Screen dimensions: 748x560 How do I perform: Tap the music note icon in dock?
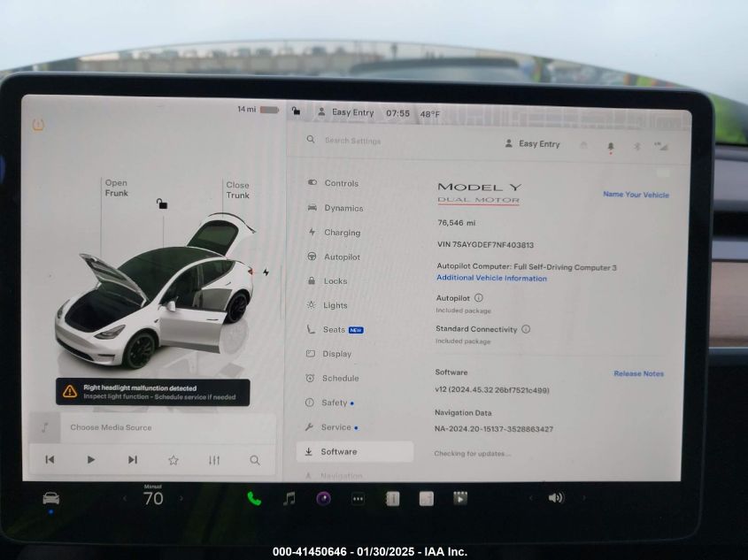pyautogui.click(x=289, y=498)
